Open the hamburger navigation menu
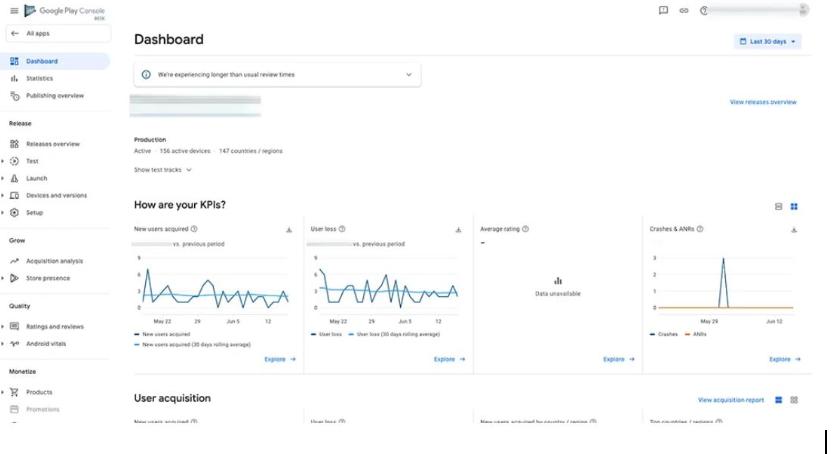The height and width of the screenshot is (454, 837). click(14, 11)
